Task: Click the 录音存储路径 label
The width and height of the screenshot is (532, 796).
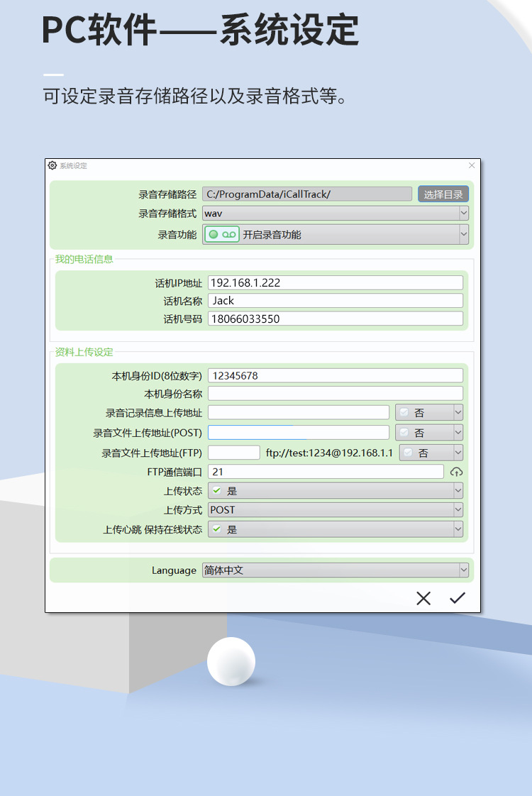Action: pos(167,194)
